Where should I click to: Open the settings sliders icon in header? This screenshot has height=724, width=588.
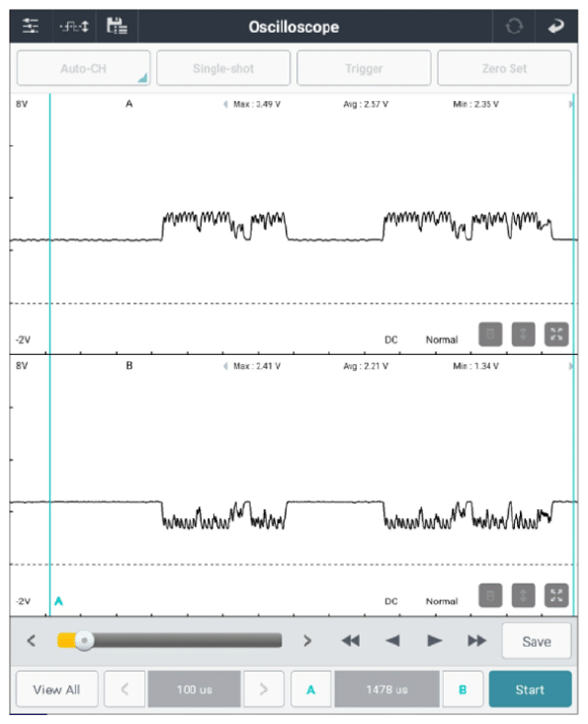pos(31,26)
